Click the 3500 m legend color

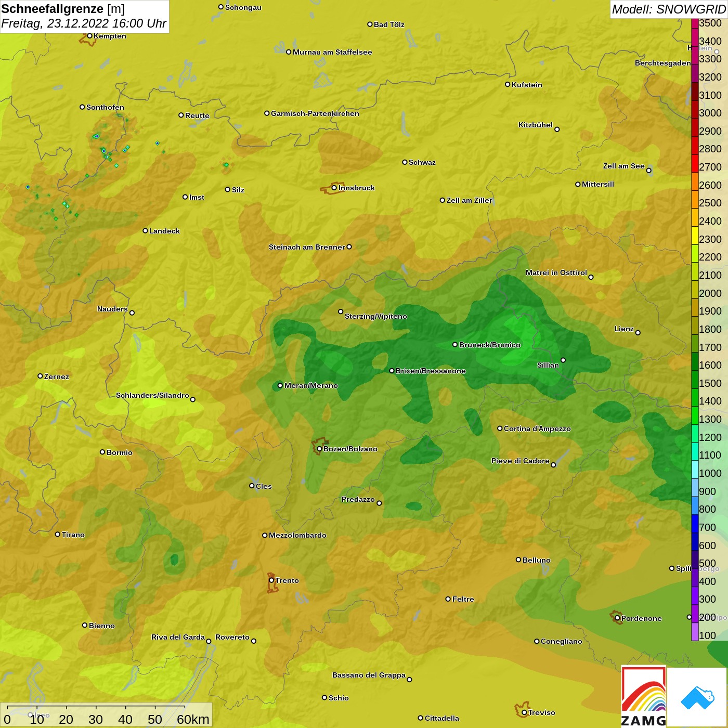point(695,23)
